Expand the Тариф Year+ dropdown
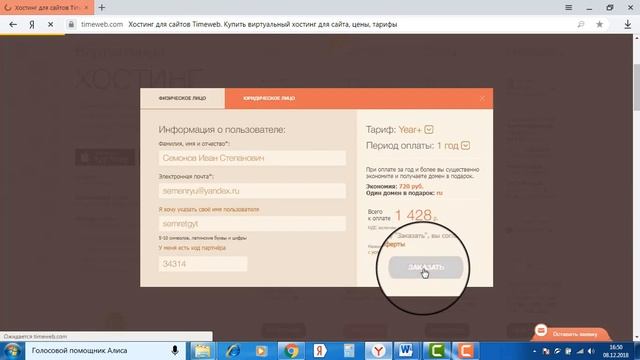 coord(429,130)
